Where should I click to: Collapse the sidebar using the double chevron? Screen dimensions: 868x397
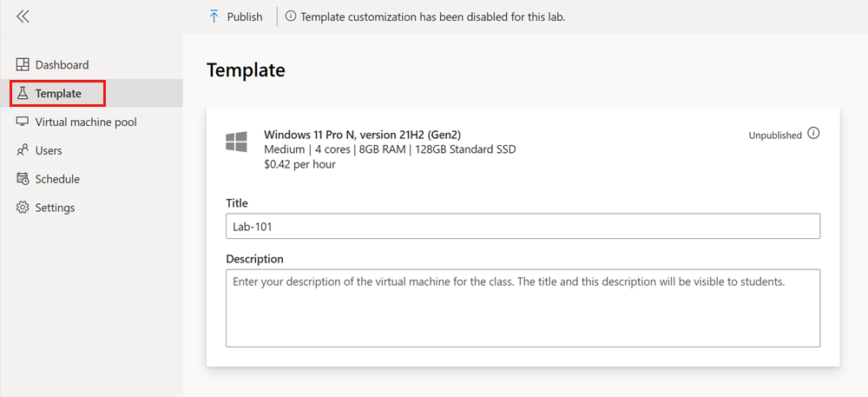click(23, 17)
